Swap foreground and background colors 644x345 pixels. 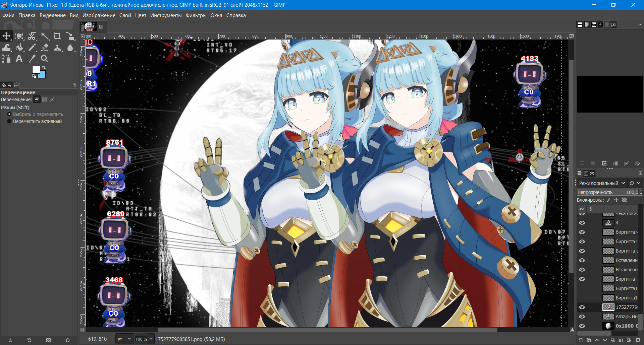coord(44,68)
